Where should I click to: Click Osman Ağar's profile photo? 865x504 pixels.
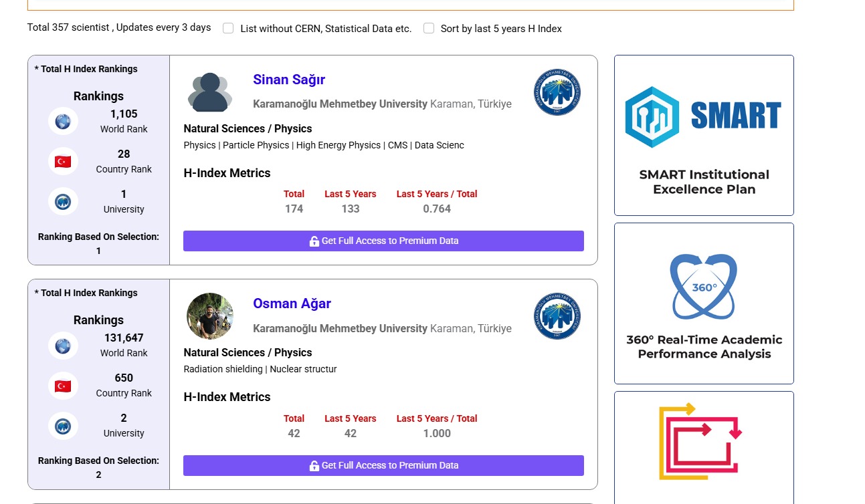pos(210,316)
